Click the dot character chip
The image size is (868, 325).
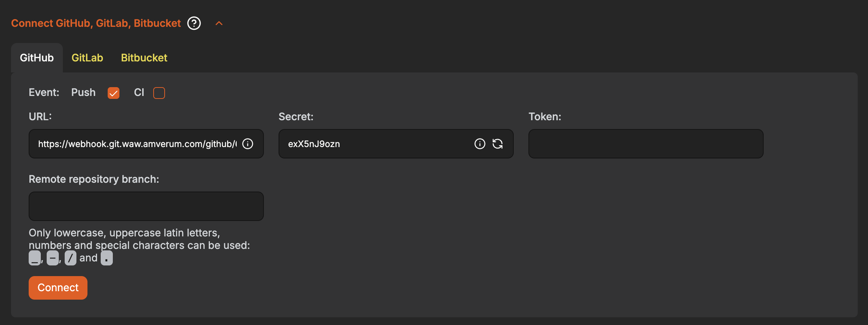(107, 258)
